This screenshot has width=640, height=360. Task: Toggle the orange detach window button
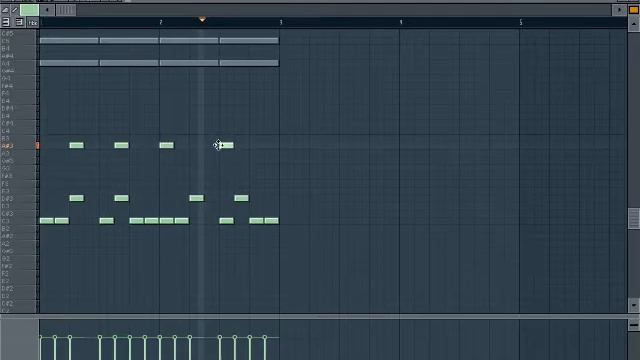point(633,10)
